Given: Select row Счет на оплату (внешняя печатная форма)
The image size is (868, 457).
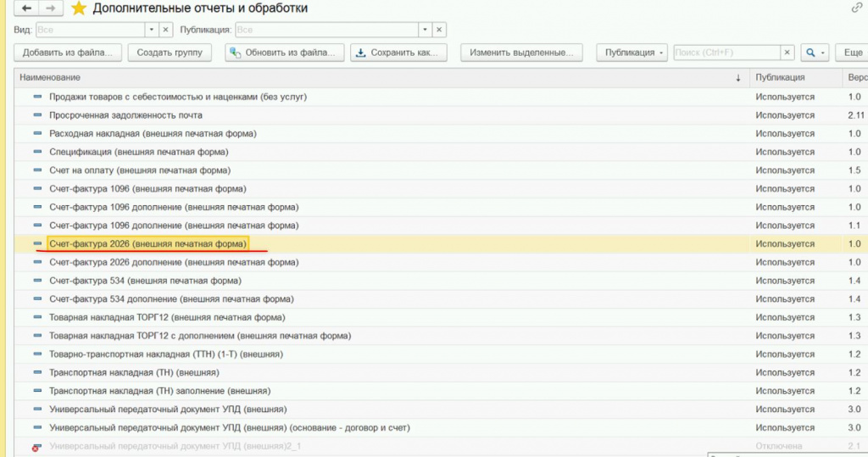Looking at the screenshot, I should (x=441, y=170).
